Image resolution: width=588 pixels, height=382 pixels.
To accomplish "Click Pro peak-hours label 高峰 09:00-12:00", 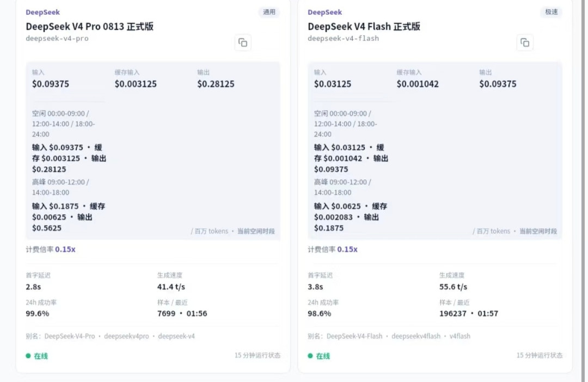I will pyautogui.click(x=60, y=187).
